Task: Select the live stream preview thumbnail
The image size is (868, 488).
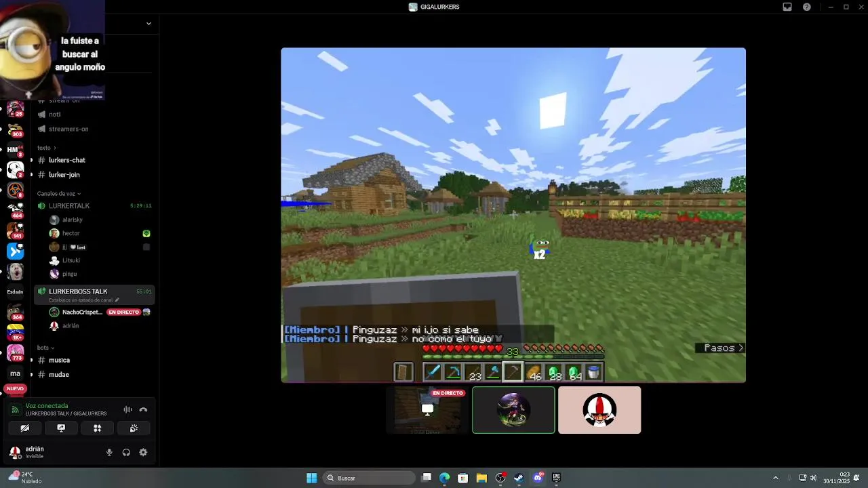Action: pyautogui.click(x=428, y=410)
